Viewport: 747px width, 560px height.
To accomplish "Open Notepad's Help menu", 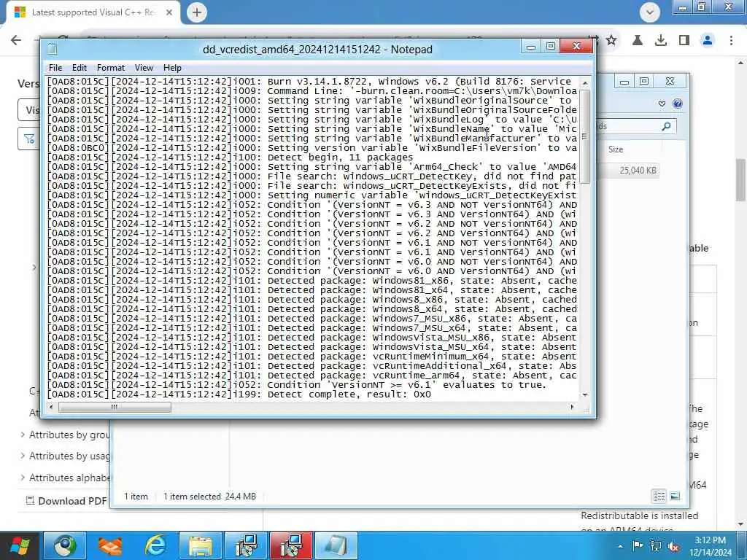I will pyautogui.click(x=172, y=68).
